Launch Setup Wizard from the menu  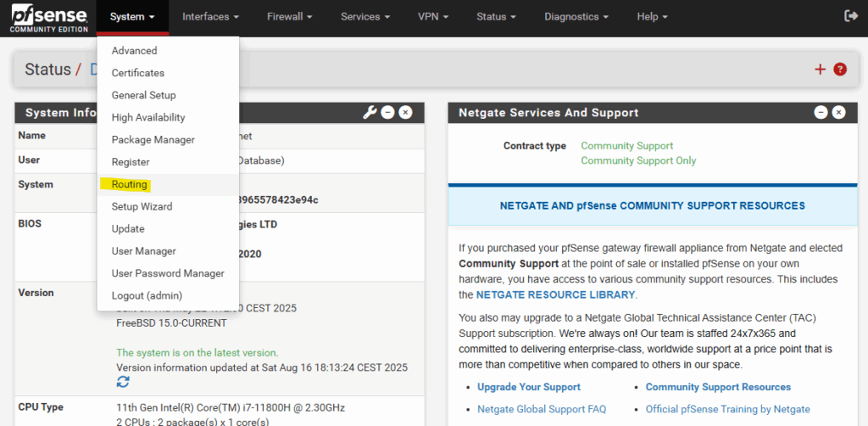pyautogui.click(x=169, y=206)
